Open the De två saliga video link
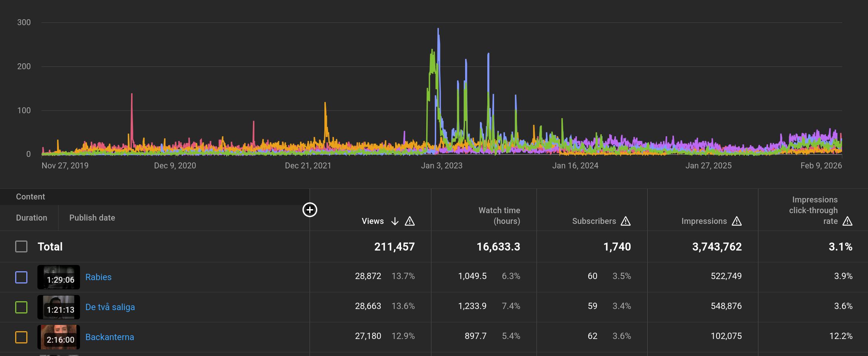This screenshot has height=356, width=868. click(110, 307)
